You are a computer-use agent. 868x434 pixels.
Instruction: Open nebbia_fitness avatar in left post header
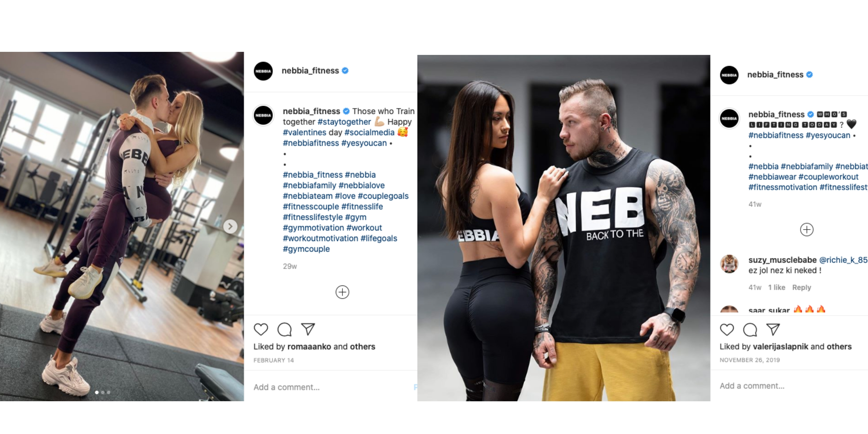(263, 71)
